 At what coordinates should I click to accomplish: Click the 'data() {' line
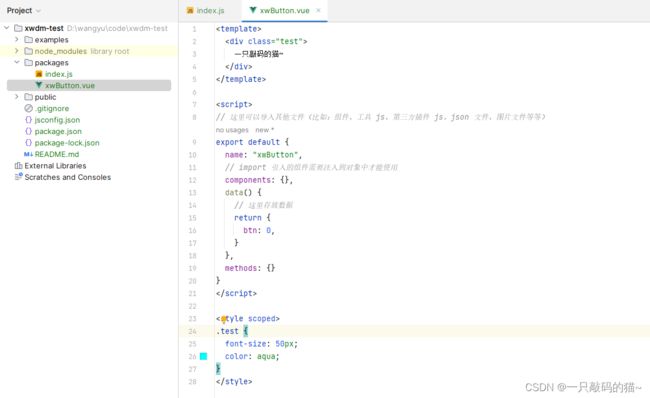click(x=243, y=192)
